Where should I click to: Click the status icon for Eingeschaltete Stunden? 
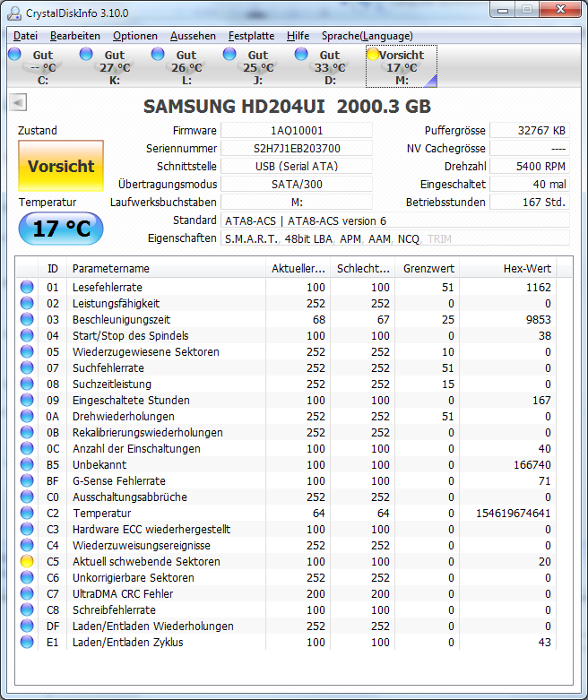(x=27, y=400)
